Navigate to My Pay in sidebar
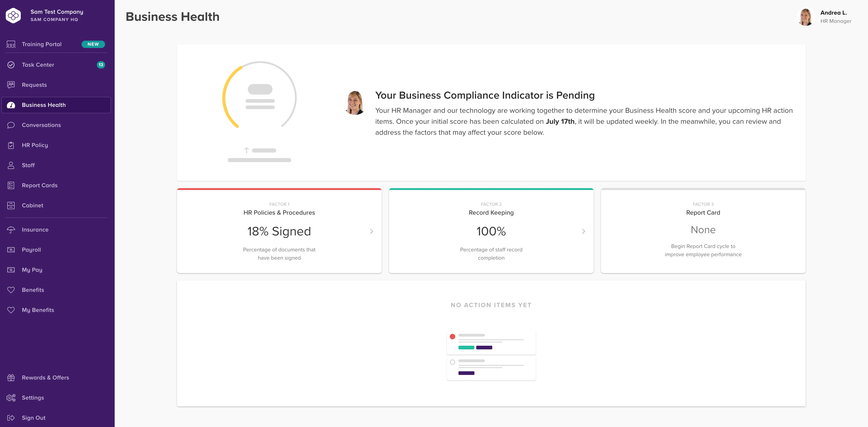868x427 pixels. 32,270
